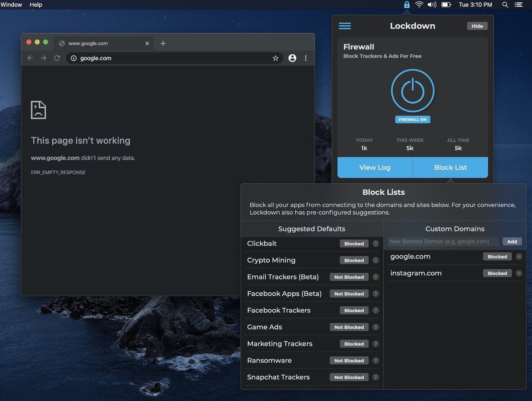532x401 pixels.
Task: Bookmark page with the star icon
Action: coord(275,58)
